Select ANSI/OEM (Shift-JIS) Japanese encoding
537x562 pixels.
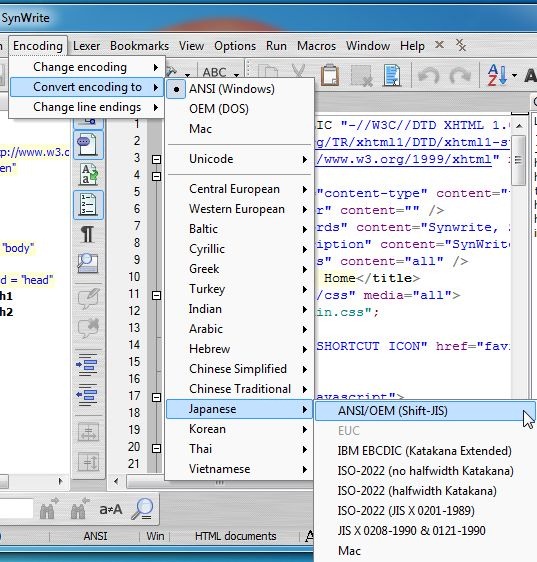pyautogui.click(x=425, y=411)
